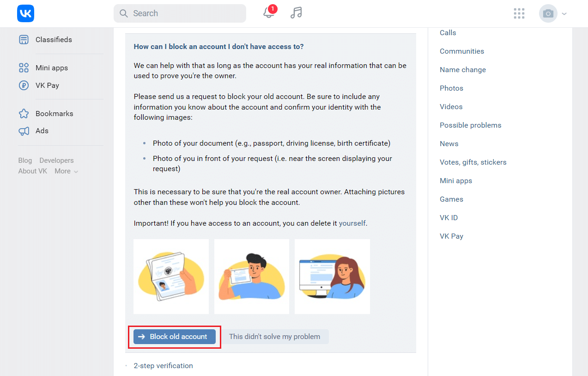Viewport: 588px width, 376px height.
Task: Open the music note icon
Action: coord(296,13)
